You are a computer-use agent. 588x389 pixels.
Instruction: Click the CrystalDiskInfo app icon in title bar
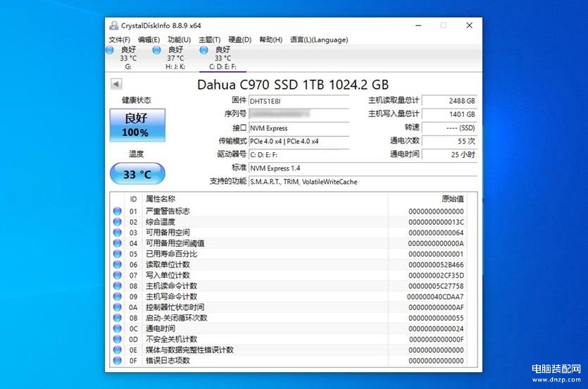click(x=114, y=25)
